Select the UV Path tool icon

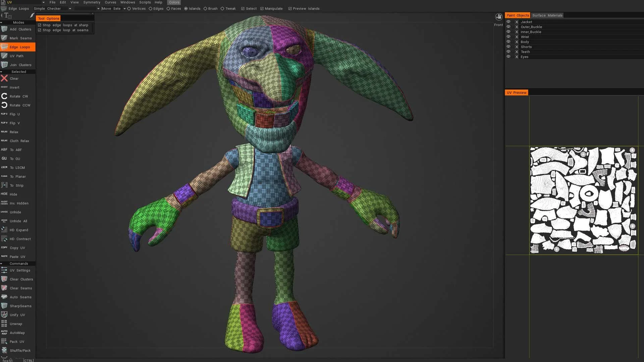click(x=4, y=56)
